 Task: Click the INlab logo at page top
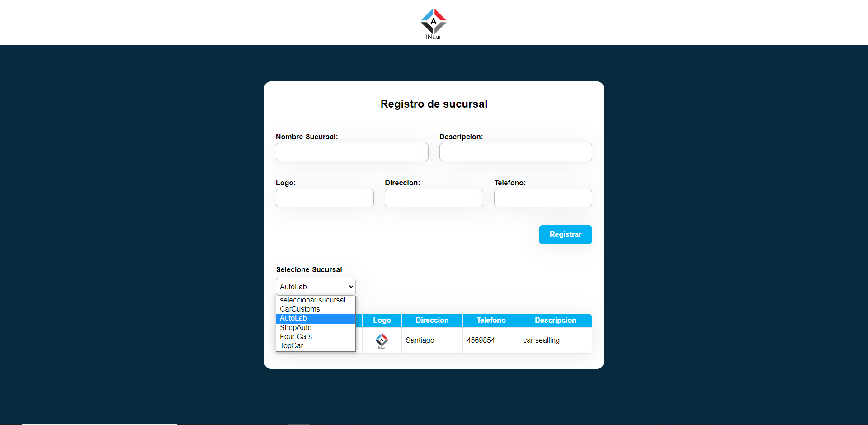[x=433, y=24]
